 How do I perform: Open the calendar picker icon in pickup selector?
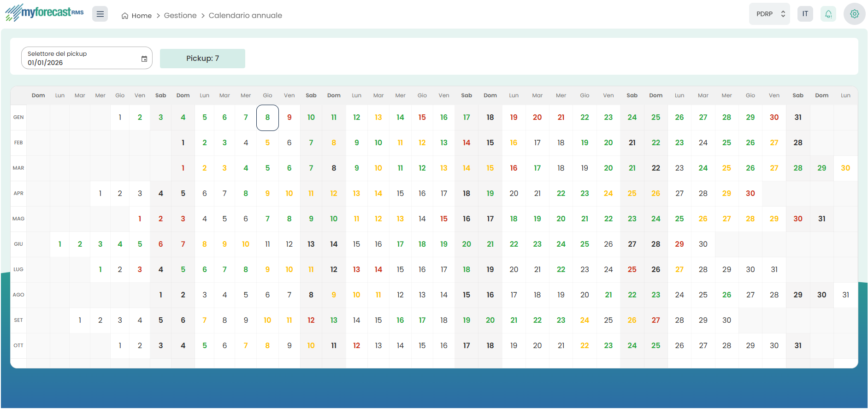[x=144, y=59]
